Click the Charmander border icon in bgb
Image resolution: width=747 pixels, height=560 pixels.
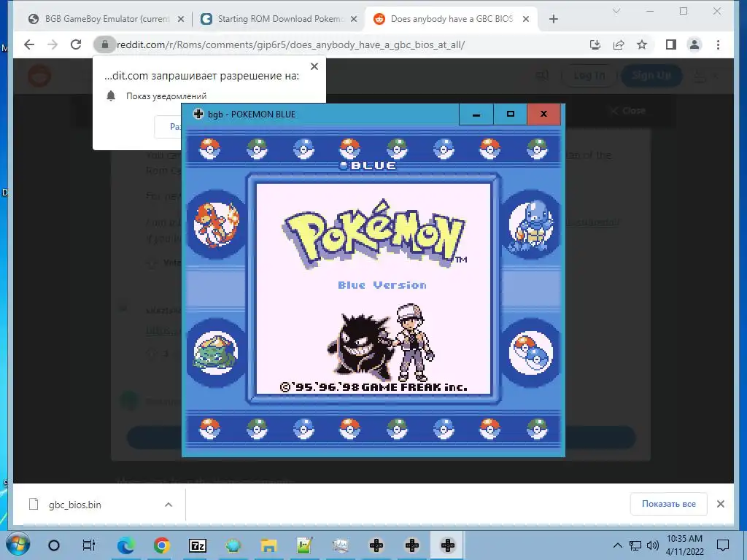pyautogui.click(x=216, y=224)
